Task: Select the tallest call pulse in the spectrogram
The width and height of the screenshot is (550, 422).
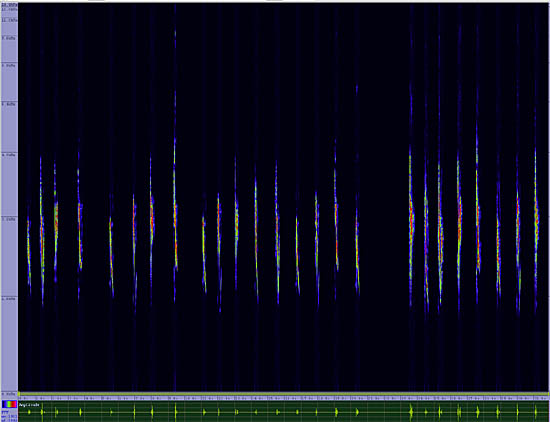Action: pos(175,165)
